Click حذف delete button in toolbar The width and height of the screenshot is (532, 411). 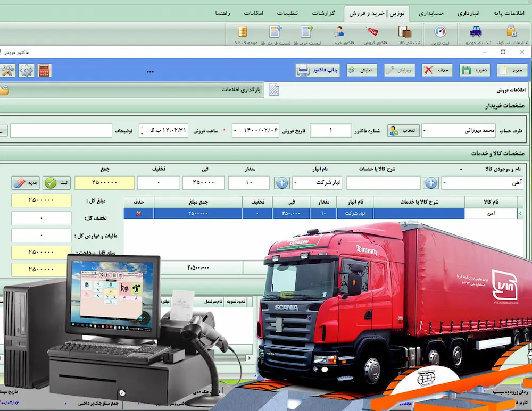(x=437, y=70)
